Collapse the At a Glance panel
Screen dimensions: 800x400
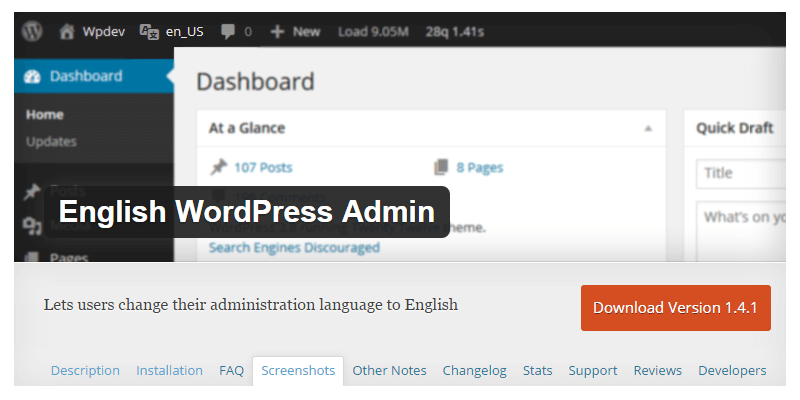pyautogui.click(x=647, y=128)
